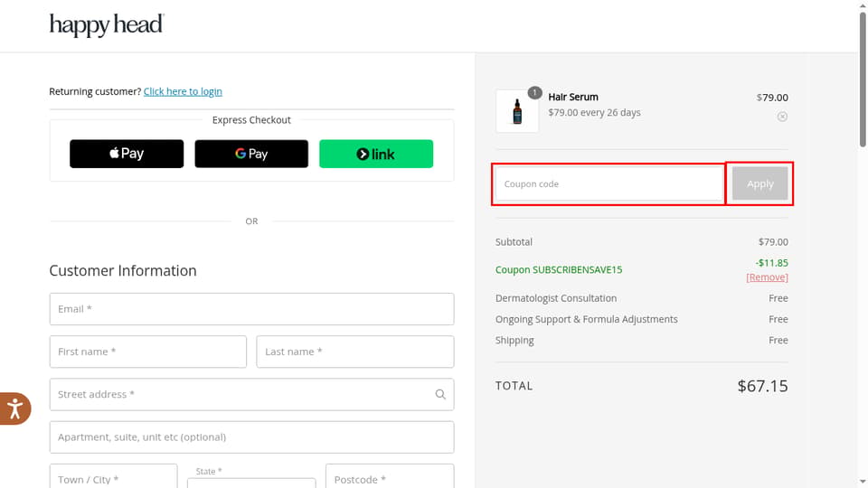The height and width of the screenshot is (488, 868).
Task: Remove Hair Serum with the circled x icon
Action: pos(782,117)
